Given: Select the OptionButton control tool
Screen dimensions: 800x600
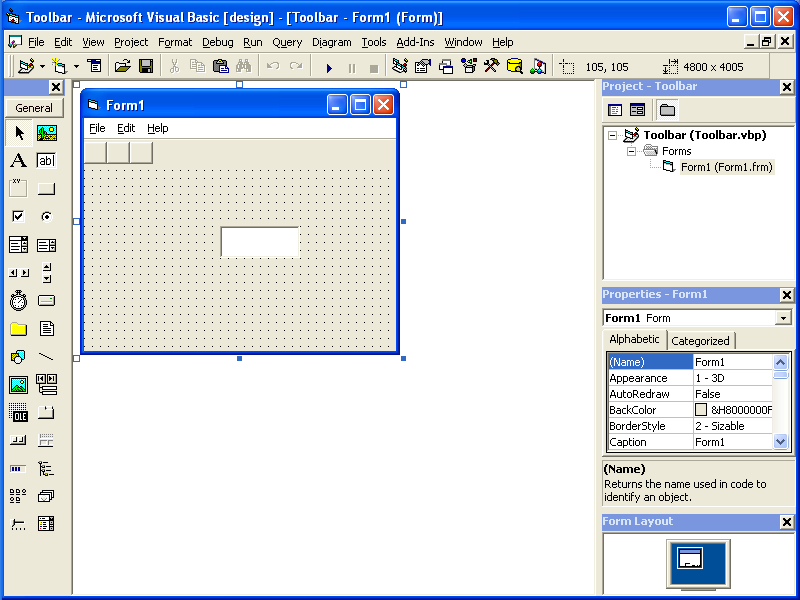Looking at the screenshot, I should click(46, 217).
